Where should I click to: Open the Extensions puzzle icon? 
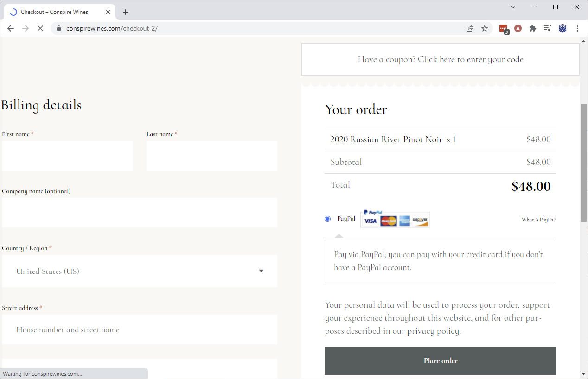pyautogui.click(x=533, y=28)
